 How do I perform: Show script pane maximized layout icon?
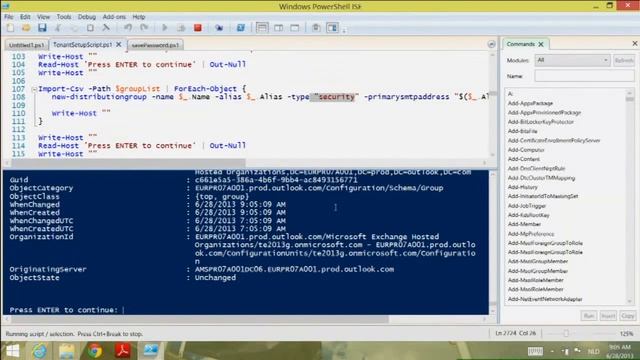click(295, 28)
